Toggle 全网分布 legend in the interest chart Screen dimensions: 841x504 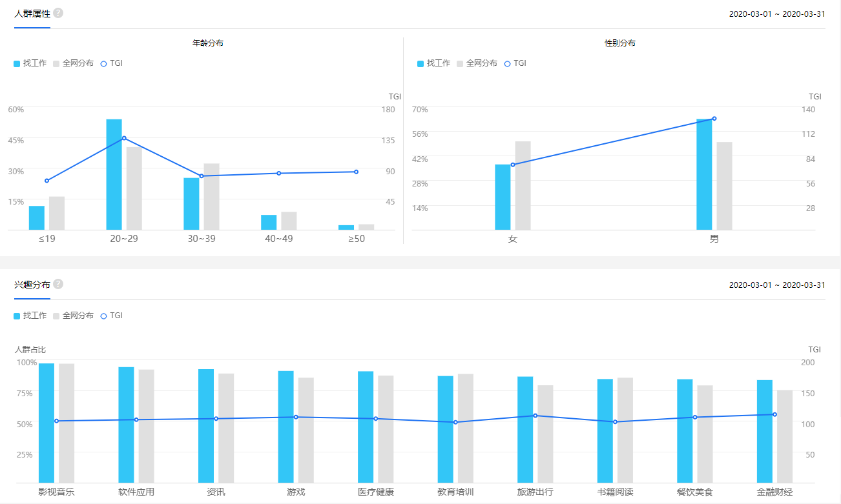click(74, 316)
